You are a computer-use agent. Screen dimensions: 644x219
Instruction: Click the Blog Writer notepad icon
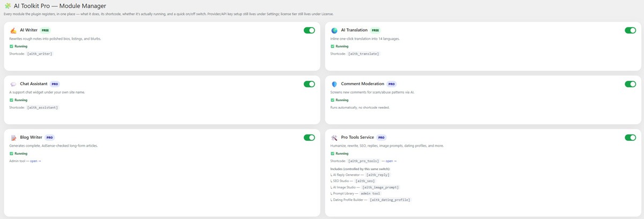coord(13,138)
